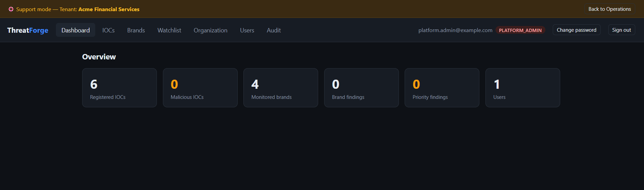Viewport: 644px width, 190px height.
Task: Open the Watchlist nav tab
Action: pos(169,30)
